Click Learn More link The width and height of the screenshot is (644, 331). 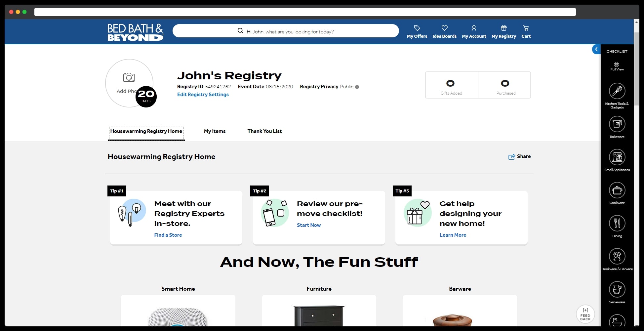pos(453,235)
